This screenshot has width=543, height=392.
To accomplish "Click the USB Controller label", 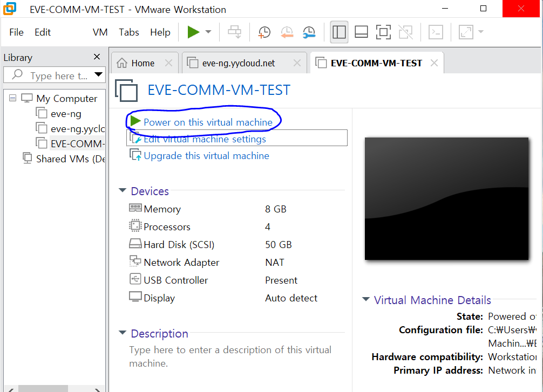I will 175,280.
